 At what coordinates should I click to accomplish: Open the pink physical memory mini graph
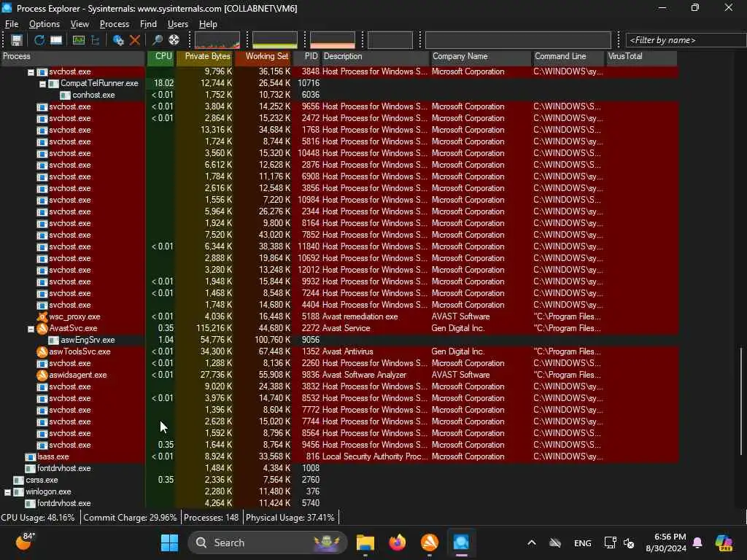pos(333,40)
